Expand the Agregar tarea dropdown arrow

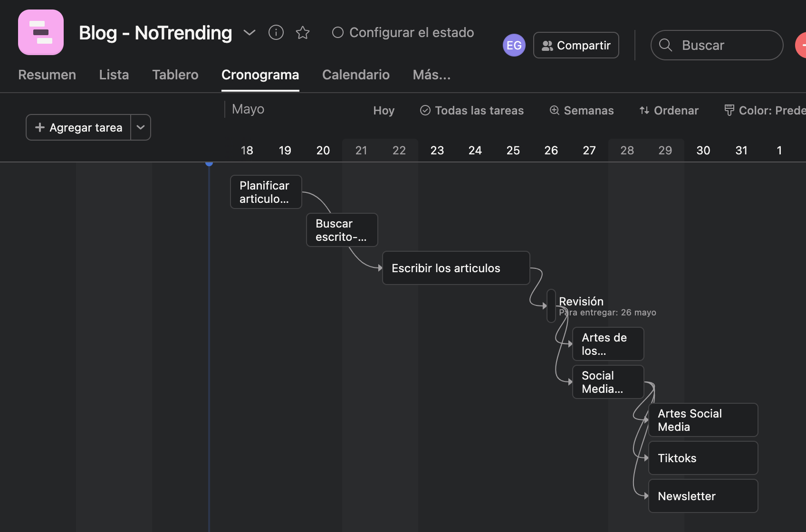(141, 127)
